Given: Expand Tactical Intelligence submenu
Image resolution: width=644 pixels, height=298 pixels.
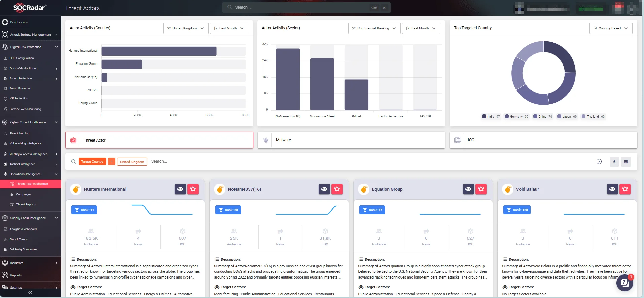Looking at the screenshot, I should click(30, 164).
